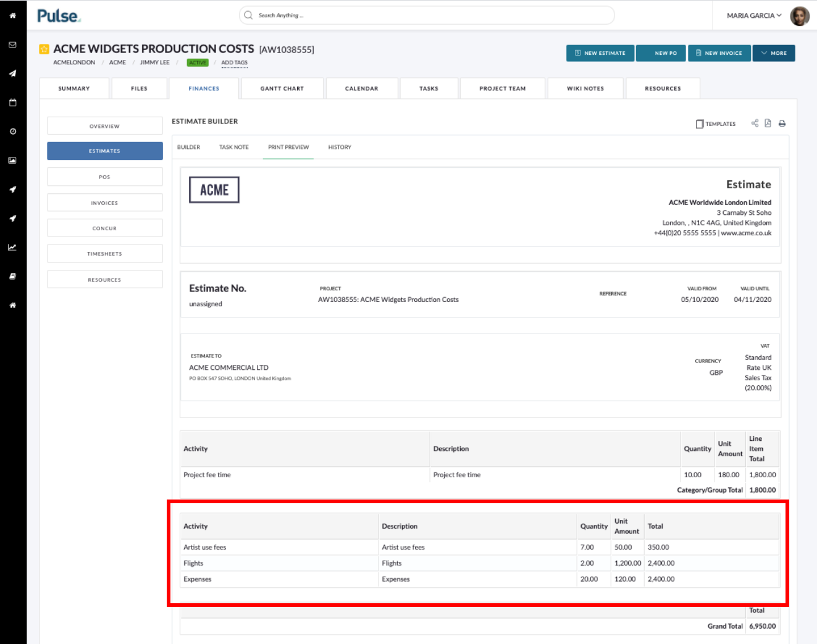Screen dimensions: 817x644
Task: Select Estimates in finances side menu
Action: pos(105,151)
